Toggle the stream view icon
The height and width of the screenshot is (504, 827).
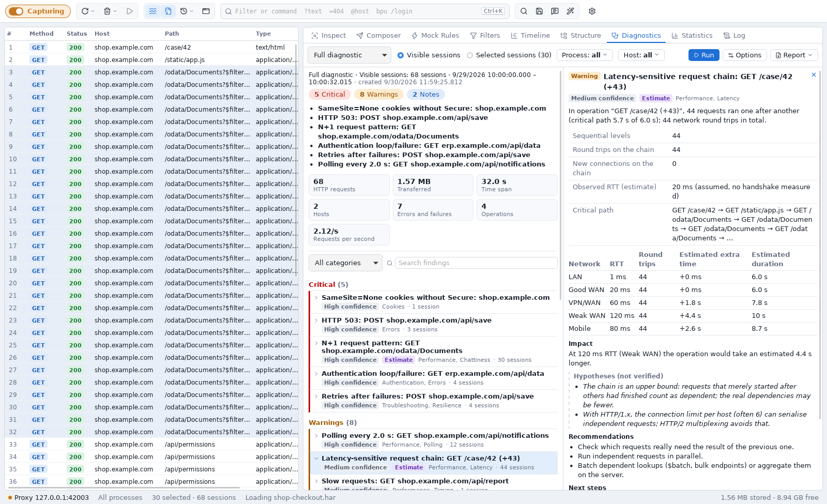[x=152, y=11]
